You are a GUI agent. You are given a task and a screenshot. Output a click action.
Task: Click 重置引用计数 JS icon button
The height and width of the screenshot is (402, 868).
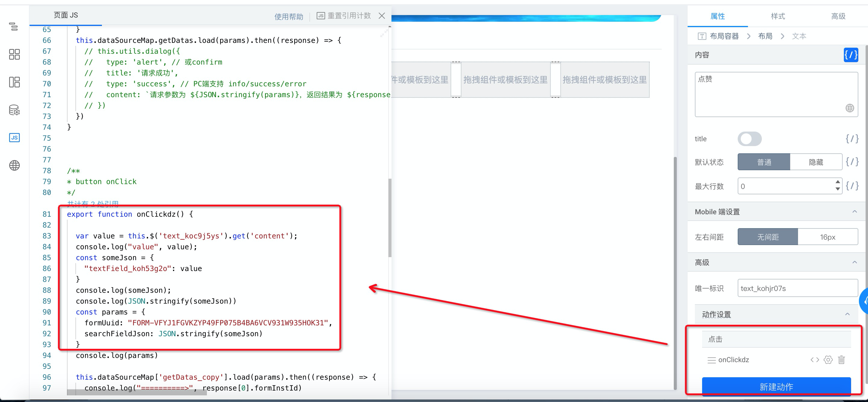click(x=344, y=16)
